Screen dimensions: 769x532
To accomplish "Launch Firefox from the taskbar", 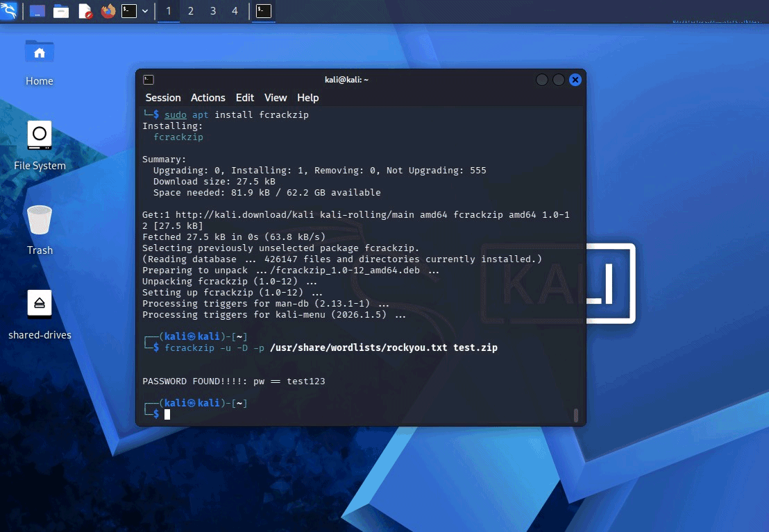I will pyautogui.click(x=108, y=11).
